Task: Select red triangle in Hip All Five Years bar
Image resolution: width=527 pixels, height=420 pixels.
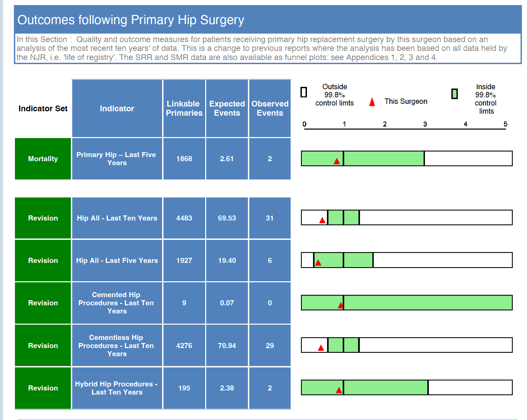Action: [x=318, y=263]
